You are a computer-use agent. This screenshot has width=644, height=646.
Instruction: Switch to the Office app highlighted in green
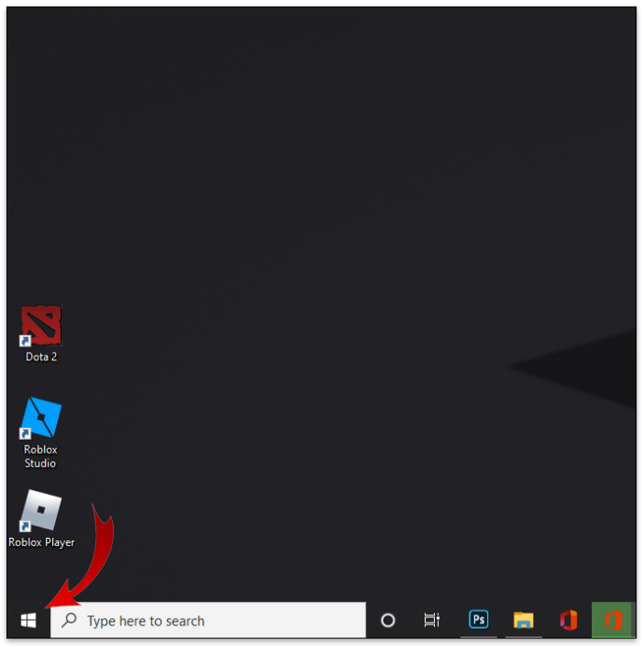coord(612,620)
